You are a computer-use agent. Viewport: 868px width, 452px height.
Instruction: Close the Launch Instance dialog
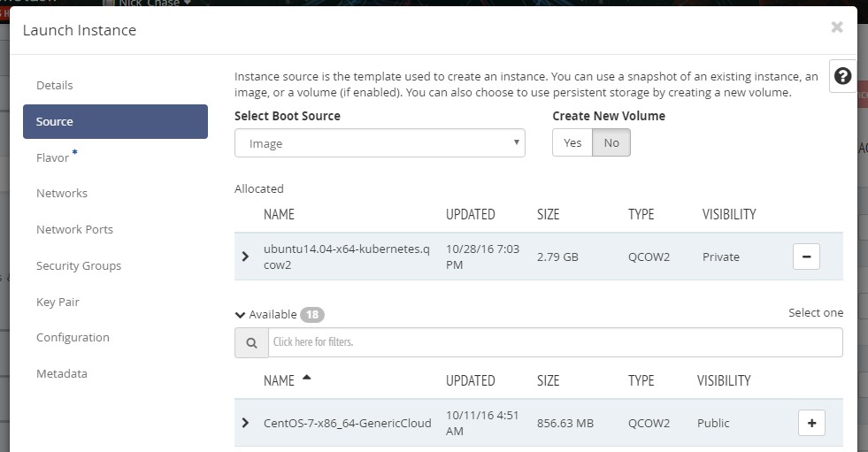[x=837, y=27]
